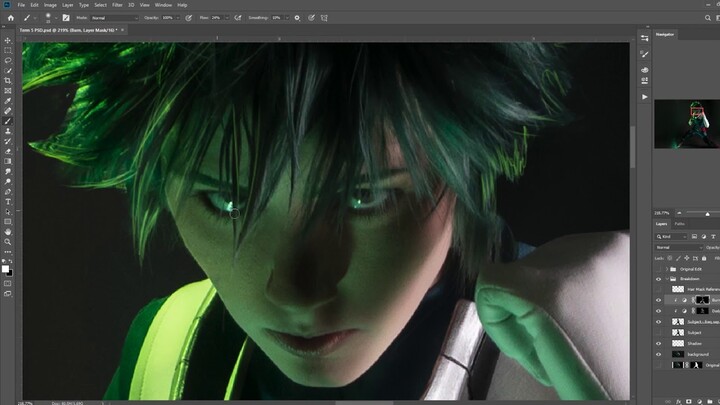Select the Dodge tool
Viewport: 720px width, 405px height.
[x=8, y=182]
